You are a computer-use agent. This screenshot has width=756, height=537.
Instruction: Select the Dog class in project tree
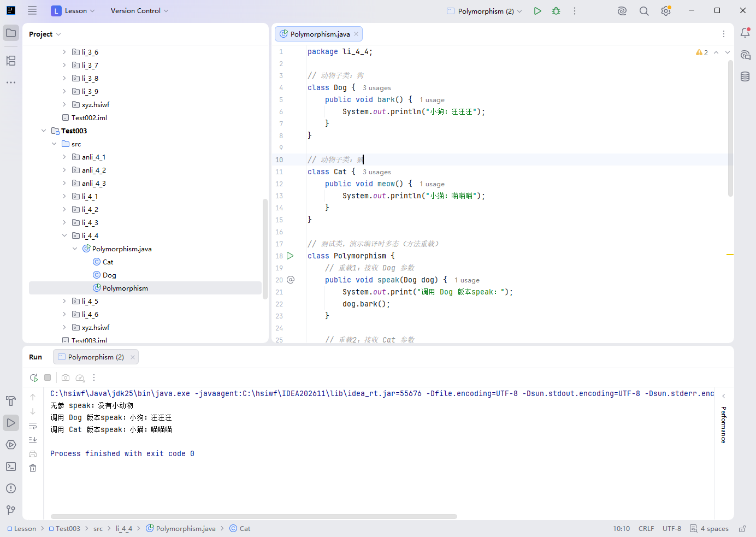[x=104, y=275]
